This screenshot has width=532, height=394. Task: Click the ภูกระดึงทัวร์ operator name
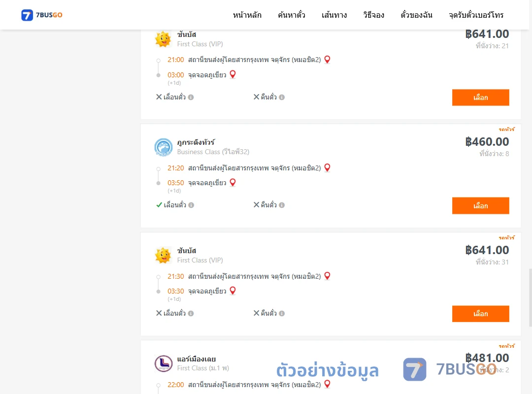pyautogui.click(x=196, y=142)
